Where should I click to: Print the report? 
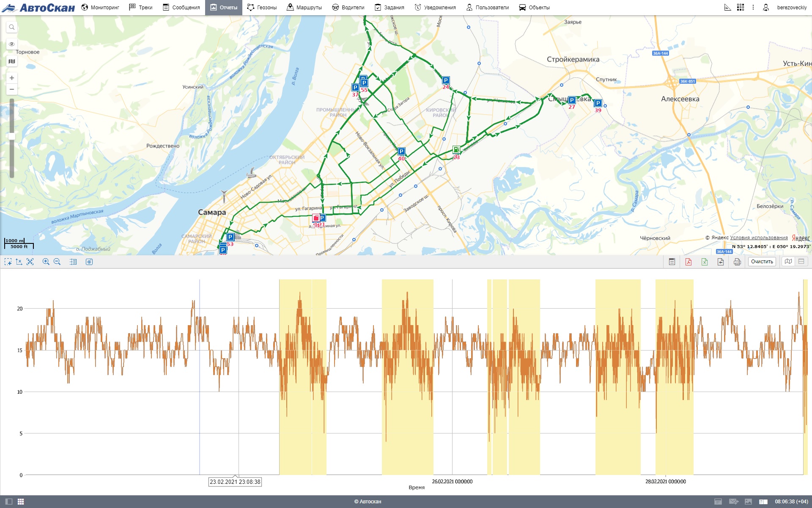tap(737, 262)
